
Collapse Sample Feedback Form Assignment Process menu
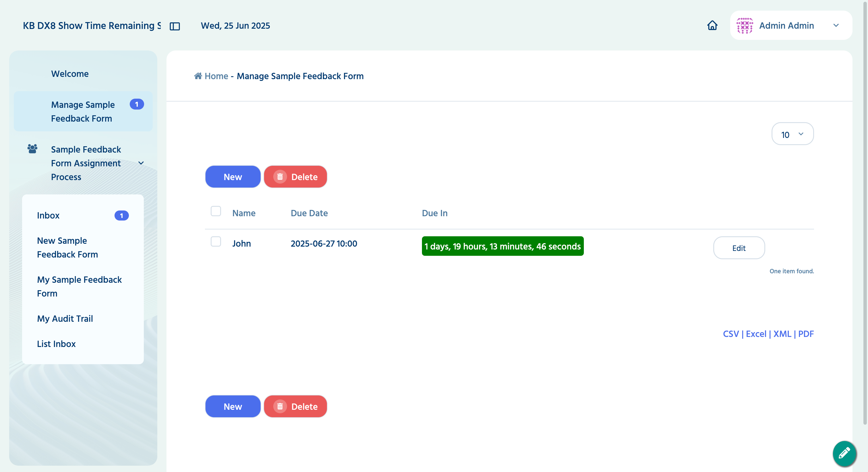point(141,163)
